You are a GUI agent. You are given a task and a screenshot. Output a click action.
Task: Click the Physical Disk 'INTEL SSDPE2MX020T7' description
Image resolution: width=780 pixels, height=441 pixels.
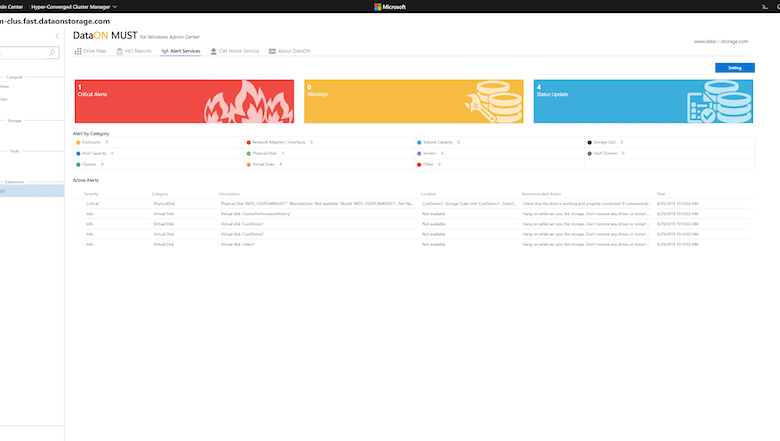point(317,204)
